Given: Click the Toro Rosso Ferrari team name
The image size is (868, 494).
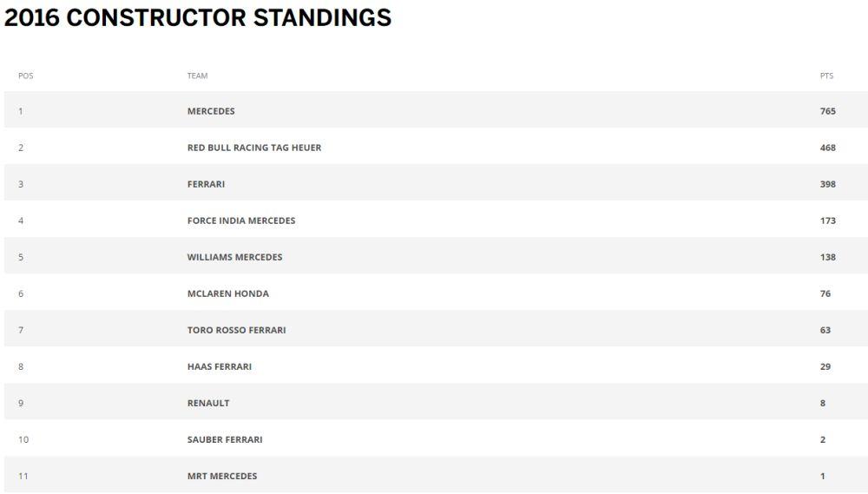Looking at the screenshot, I should pyautogui.click(x=236, y=330).
